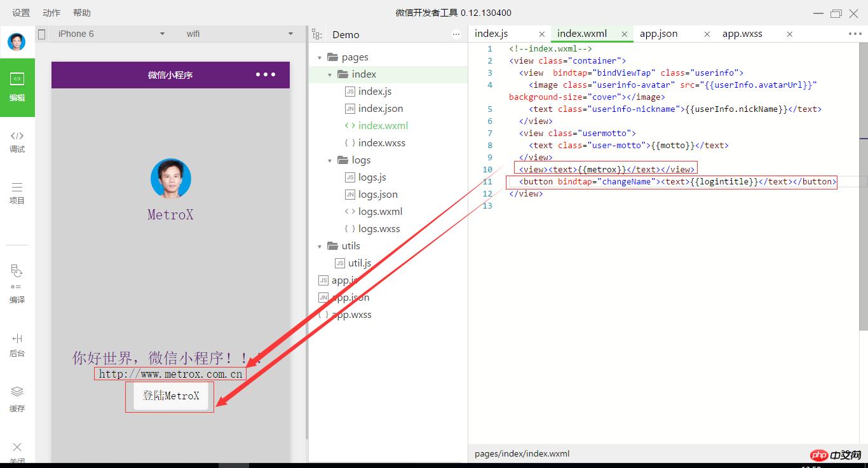Open the 设置 (Settings) menu
The height and width of the screenshot is (468, 868).
tap(21, 13)
